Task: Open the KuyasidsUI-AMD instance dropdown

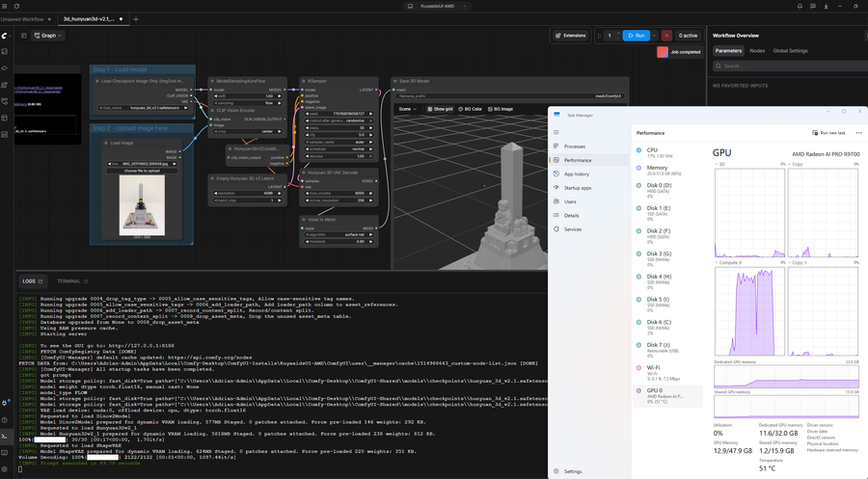Action: coord(437,6)
